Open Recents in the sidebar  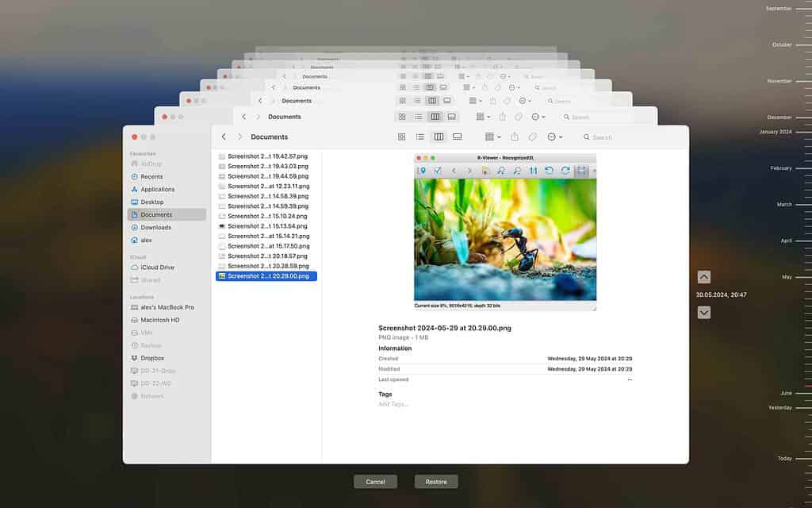pos(151,176)
